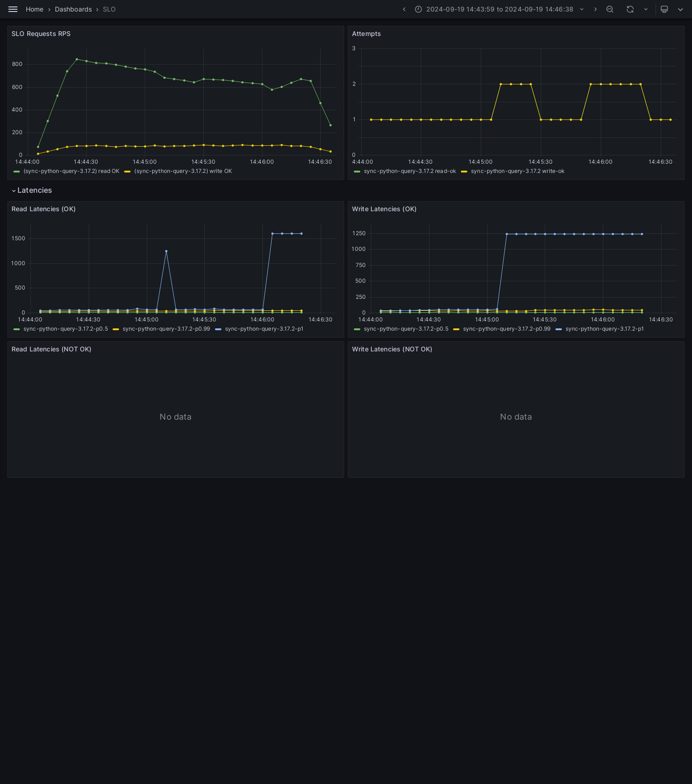Viewport: 692px width, 784px height.
Task: Click the SLO breadcrumb
Action: click(x=109, y=9)
